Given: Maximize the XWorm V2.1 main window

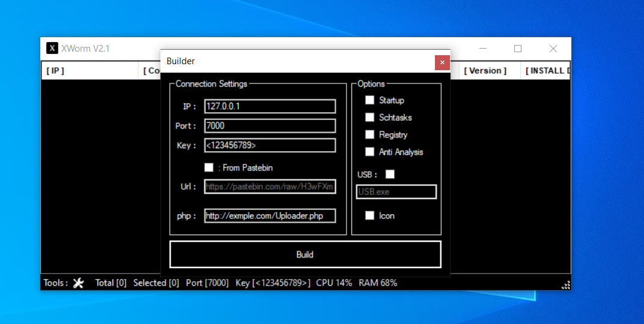Looking at the screenshot, I should pos(518,49).
